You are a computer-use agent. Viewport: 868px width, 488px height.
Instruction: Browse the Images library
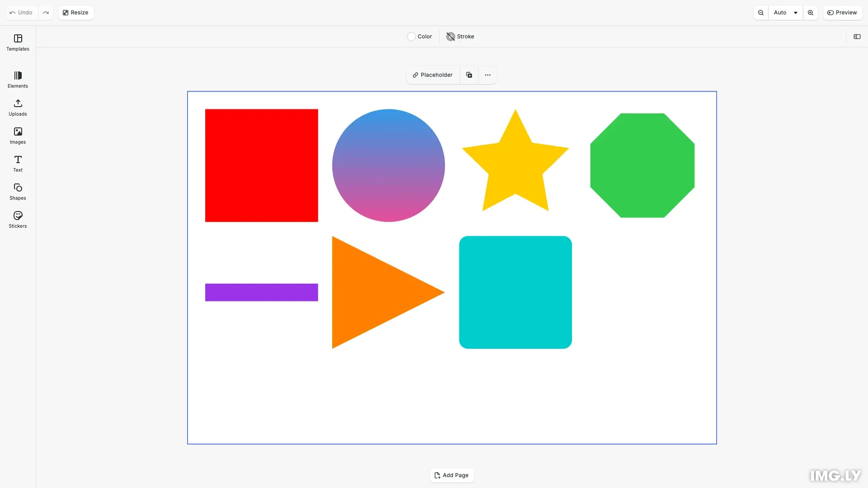(18, 136)
